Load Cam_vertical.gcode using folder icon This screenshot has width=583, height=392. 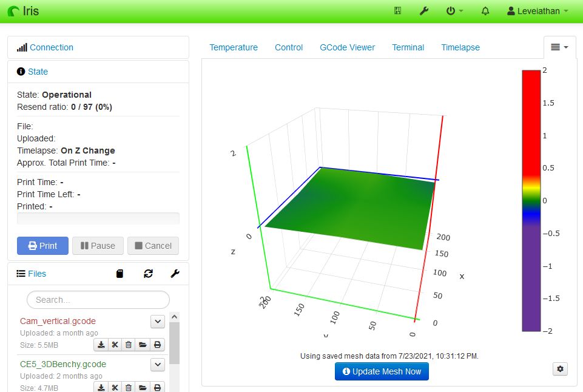click(x=143, y=345)
